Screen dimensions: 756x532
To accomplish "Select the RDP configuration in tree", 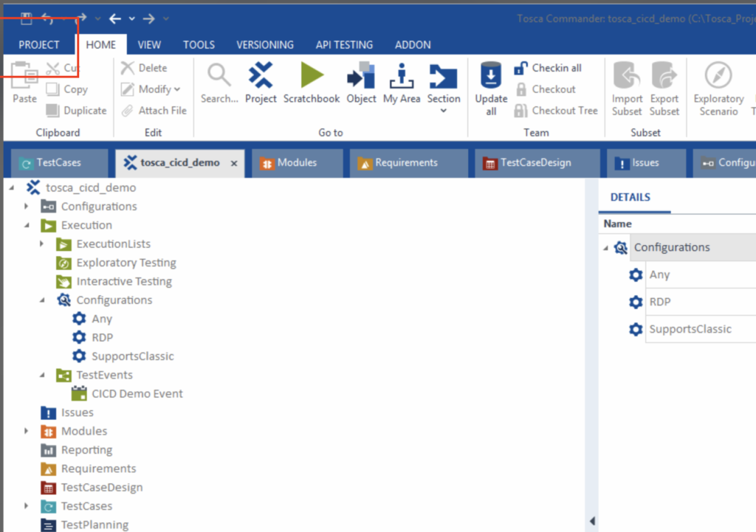I will tap(102, 337).
